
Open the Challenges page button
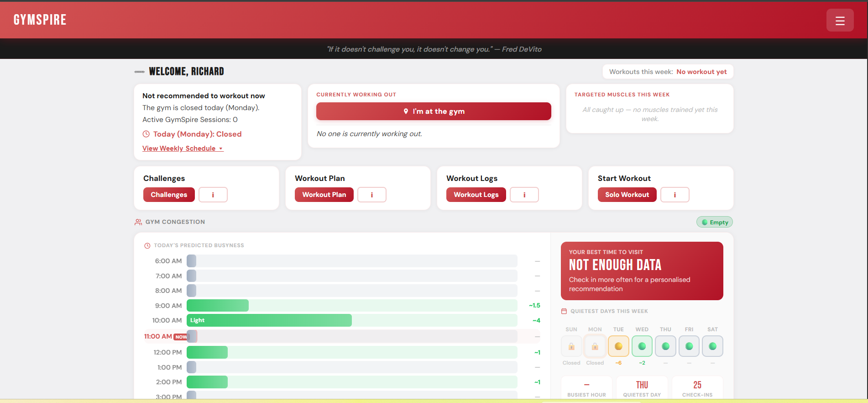[x=169, y=195]
